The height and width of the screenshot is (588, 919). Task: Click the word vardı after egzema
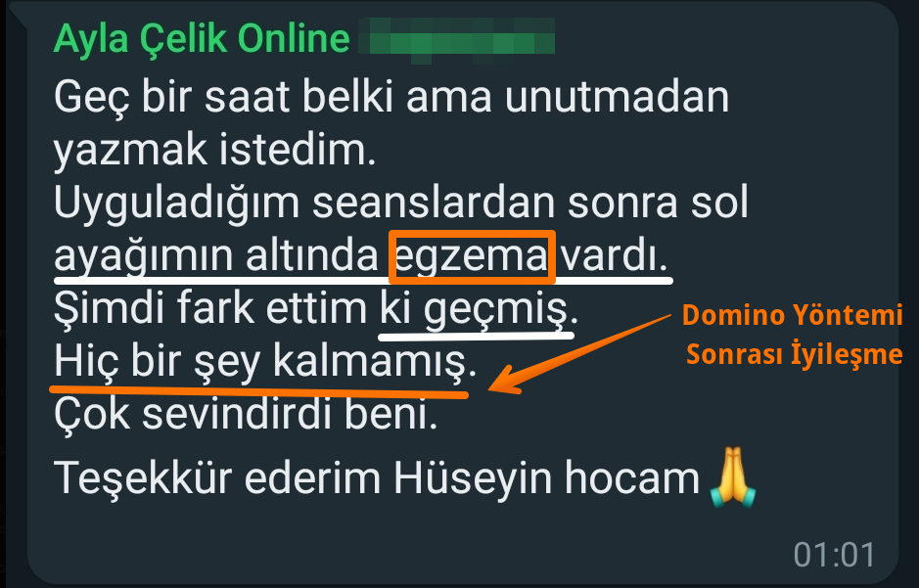click(x=615, y=256)
